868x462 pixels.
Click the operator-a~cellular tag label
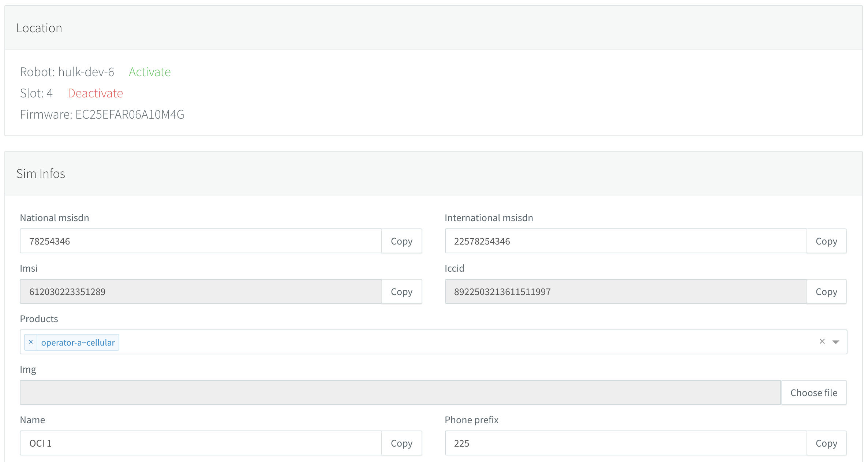point(78,342)
